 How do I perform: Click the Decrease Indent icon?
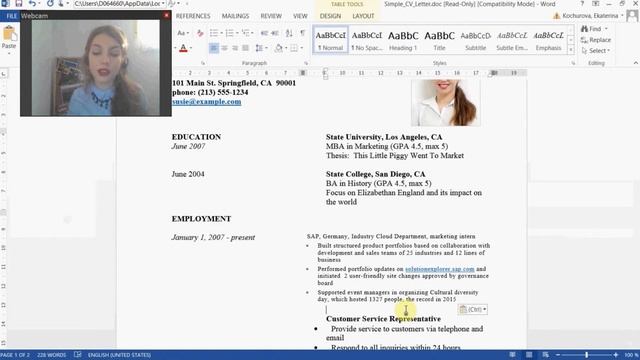pyautogui.click(x=264, y=33)
